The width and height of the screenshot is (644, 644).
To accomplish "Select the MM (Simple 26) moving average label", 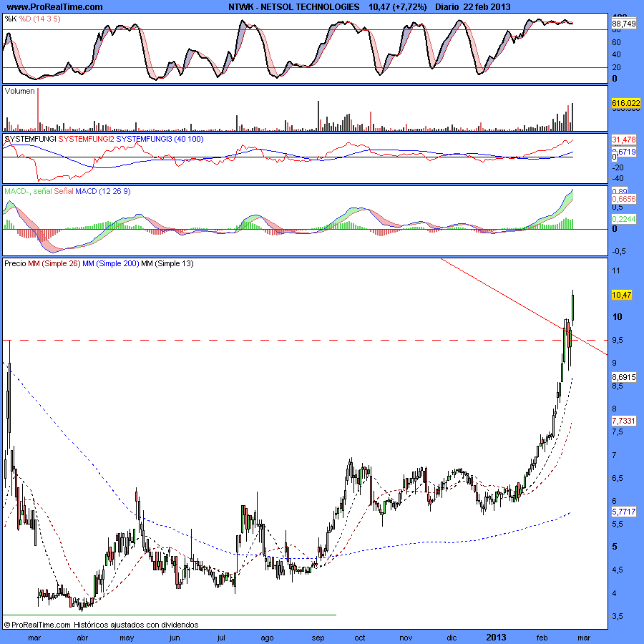I will click(x=54, y=263).
